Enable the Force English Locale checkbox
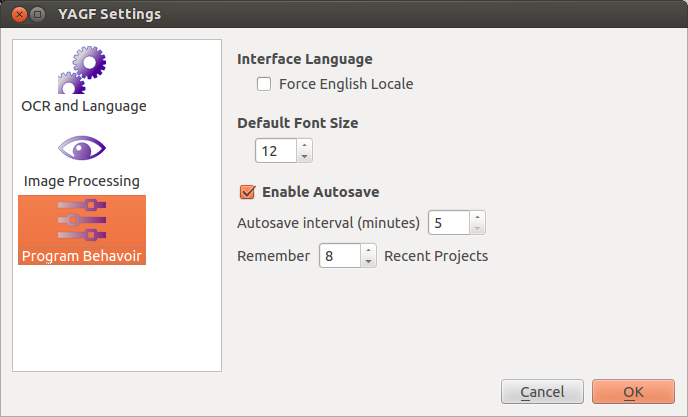 [x=264, y=84]
